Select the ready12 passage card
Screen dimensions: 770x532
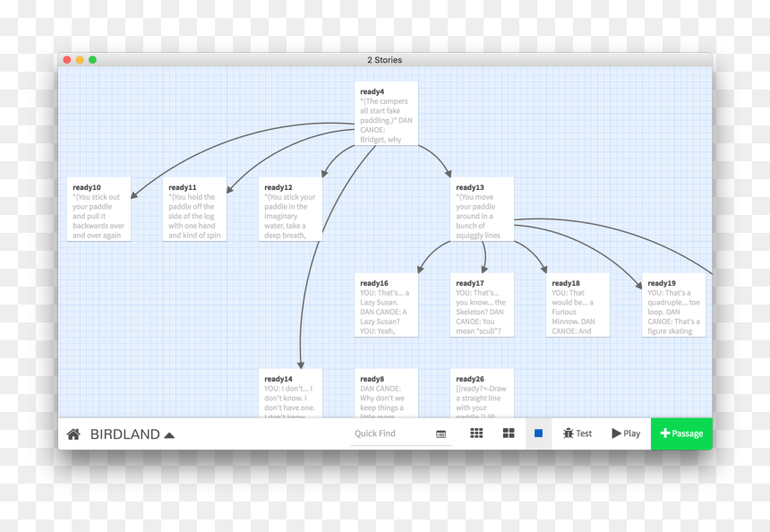(x=290, y=210)
